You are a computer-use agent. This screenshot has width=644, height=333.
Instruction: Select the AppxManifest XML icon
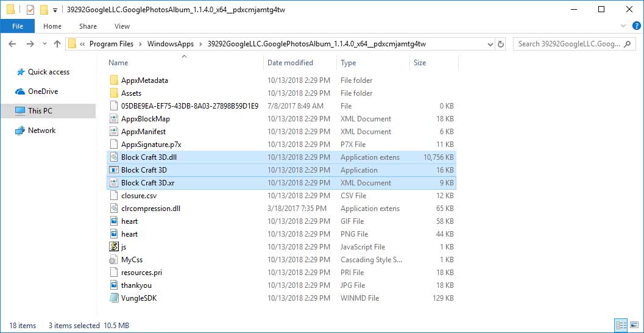pos(114,132)
